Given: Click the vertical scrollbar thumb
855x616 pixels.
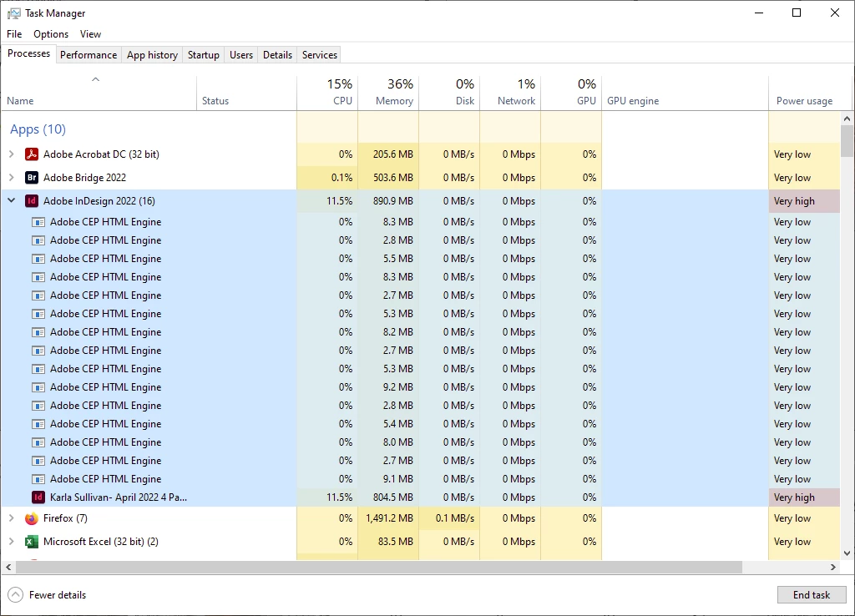Looking at the screenshot, I should click(847, 140).
